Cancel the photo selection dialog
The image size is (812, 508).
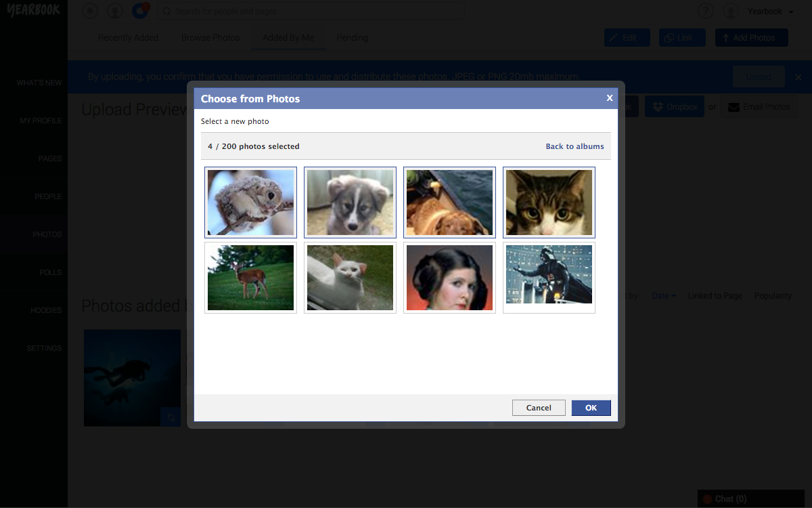point(539,408)
